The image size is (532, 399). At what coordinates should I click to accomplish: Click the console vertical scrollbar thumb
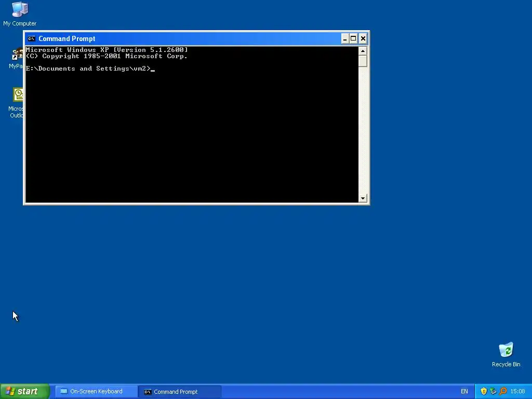[363, 61]
